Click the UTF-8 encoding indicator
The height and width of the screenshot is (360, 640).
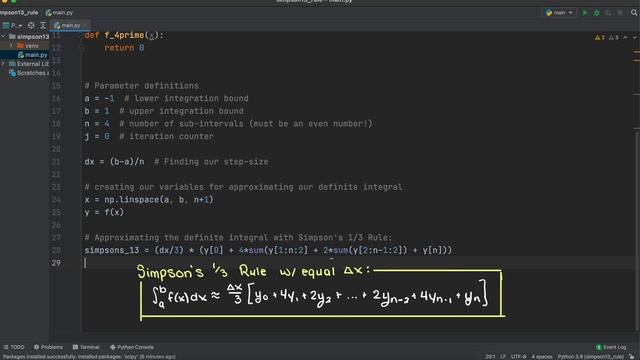518,356
